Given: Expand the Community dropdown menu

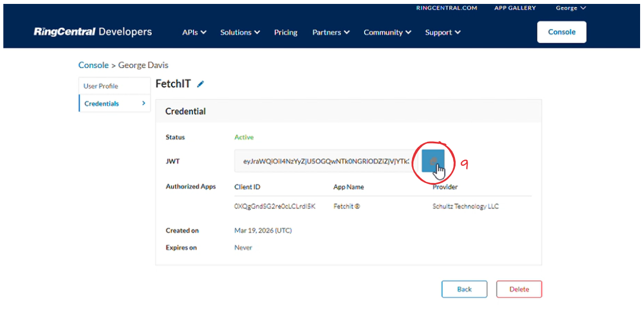Looking at the screenshot, I should pos(388,32).
